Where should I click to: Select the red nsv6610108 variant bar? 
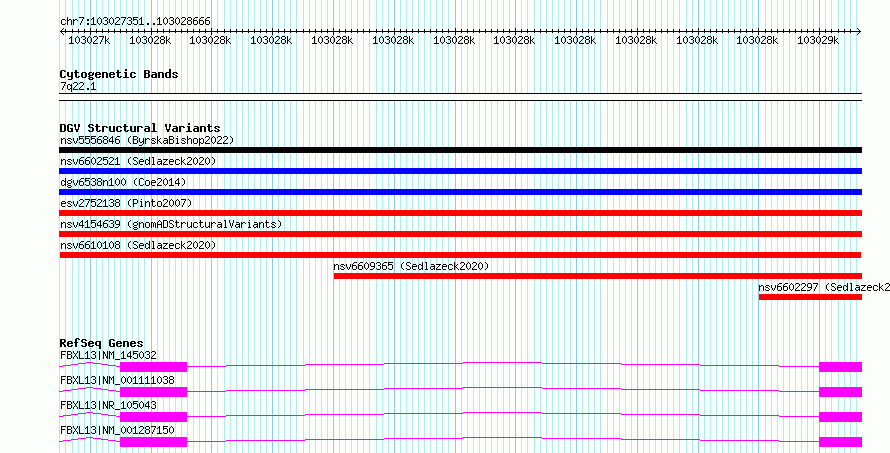(x=460, y=255)
